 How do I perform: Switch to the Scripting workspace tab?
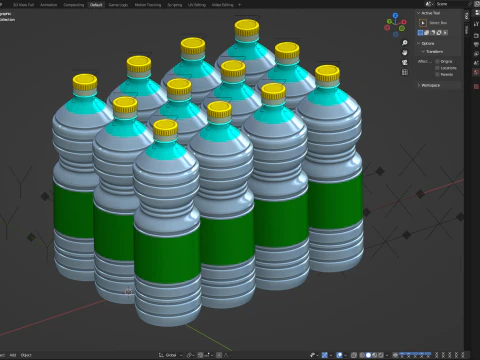(175, 5)
